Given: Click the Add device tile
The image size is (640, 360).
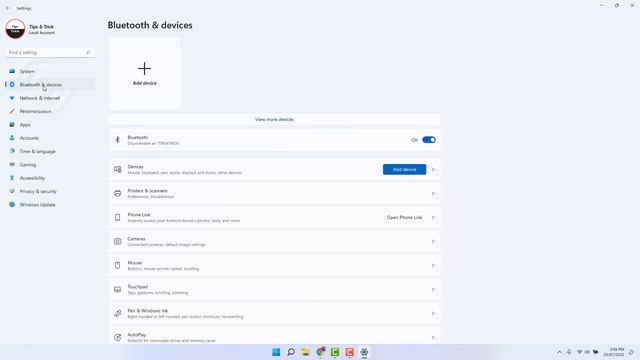Looking at the screenshot, I should pyautogui.click(x=144, y=73).
